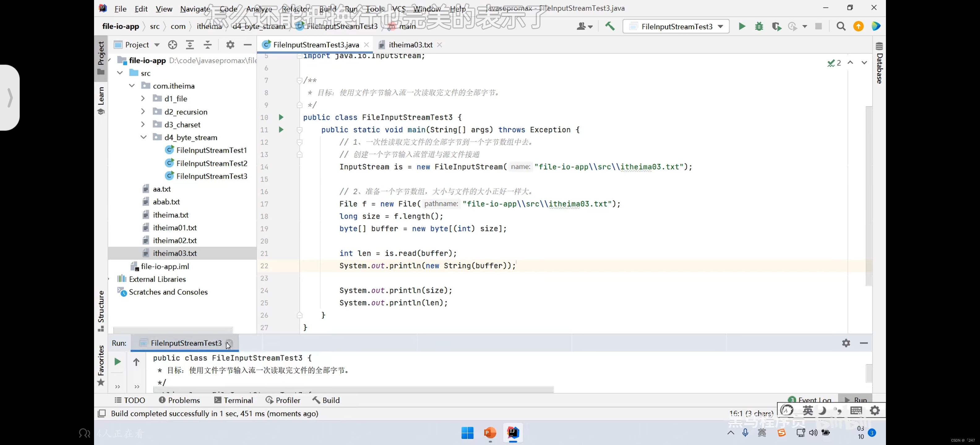Screen dimensions: 980x445
Task: Toggle the Project tool window side tab
Action: [x=101, y=58]
